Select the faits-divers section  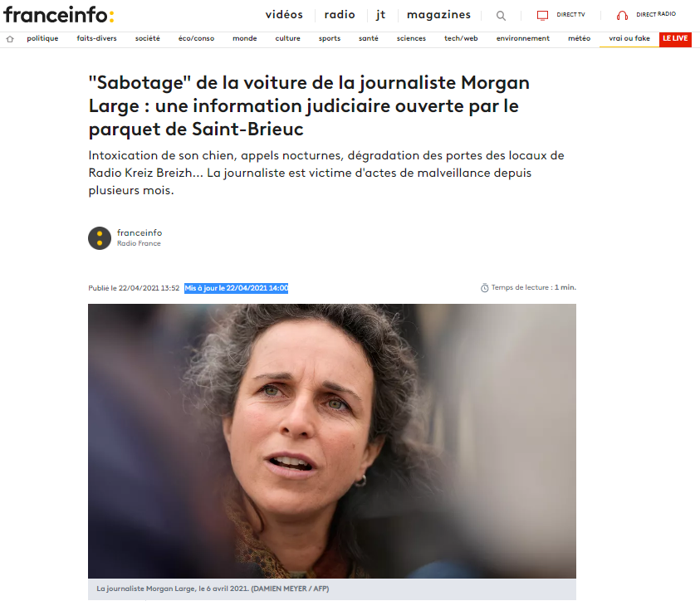(x=96, y=38)
